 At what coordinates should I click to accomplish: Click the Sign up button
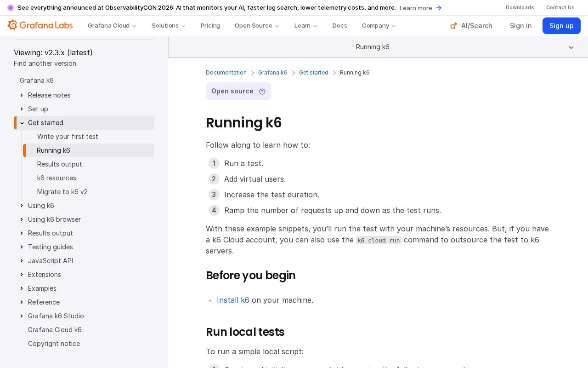coord(561,26)
